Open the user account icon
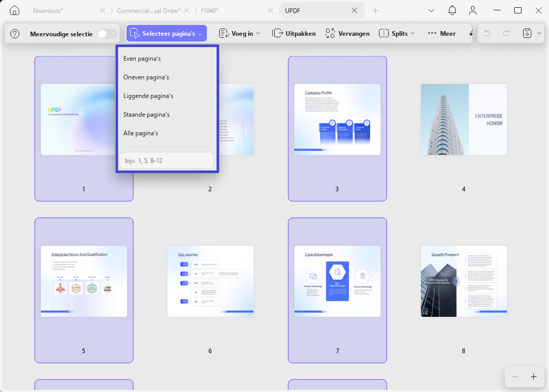 (x=473, y=10)
